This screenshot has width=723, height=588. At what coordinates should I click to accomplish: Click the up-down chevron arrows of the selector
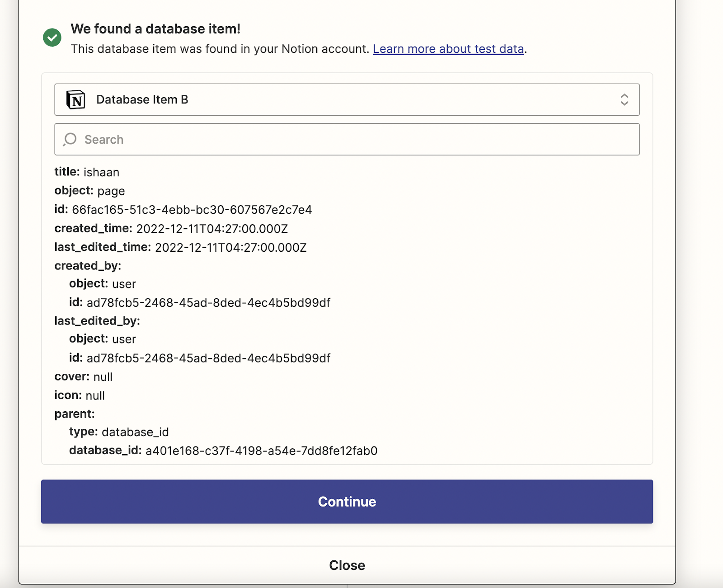[x=624, y=100]
